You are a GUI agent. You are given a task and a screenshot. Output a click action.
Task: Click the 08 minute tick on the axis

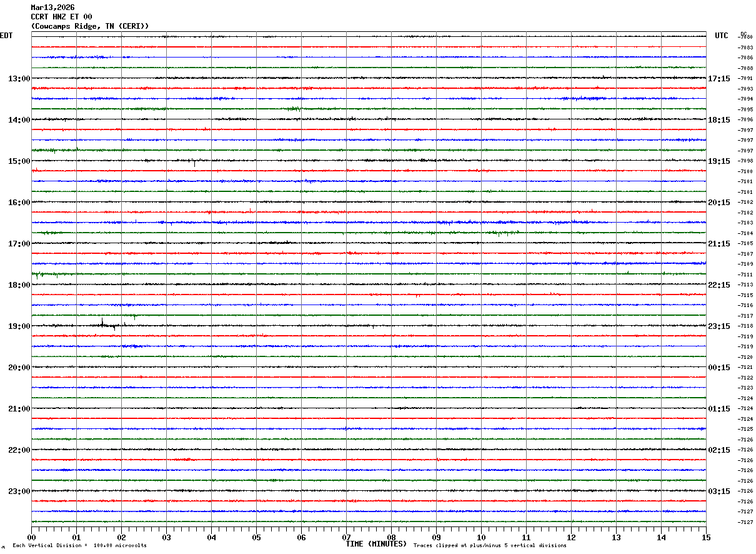391,537
